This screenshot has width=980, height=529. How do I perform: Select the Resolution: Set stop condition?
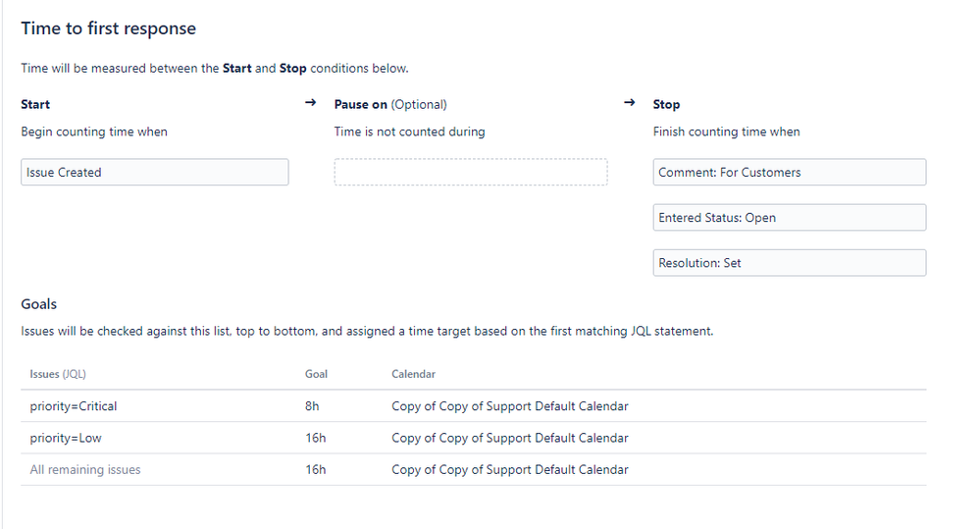coord(790,263)
